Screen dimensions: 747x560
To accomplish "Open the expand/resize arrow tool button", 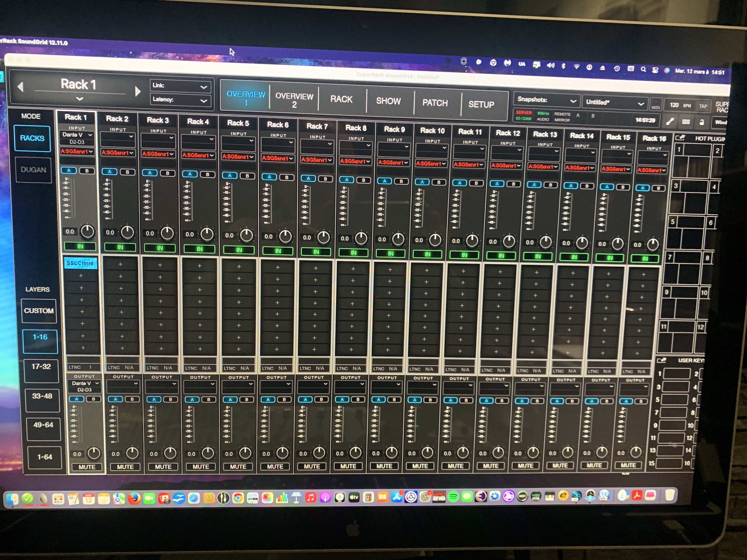I will coord(670,121).
